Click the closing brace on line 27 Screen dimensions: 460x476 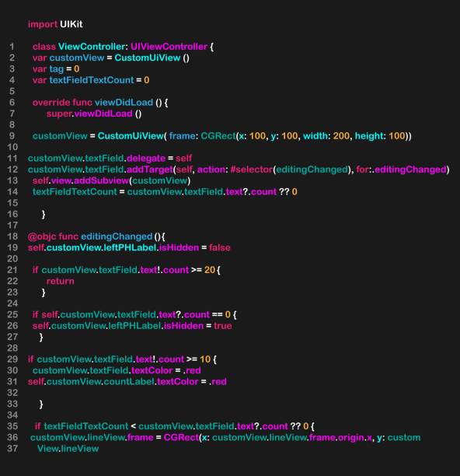[x=41, y=338]
